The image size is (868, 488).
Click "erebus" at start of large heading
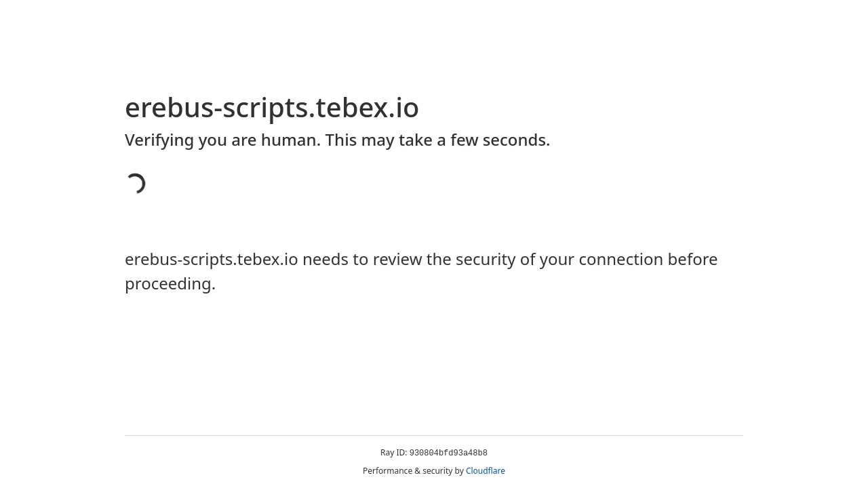169,108
